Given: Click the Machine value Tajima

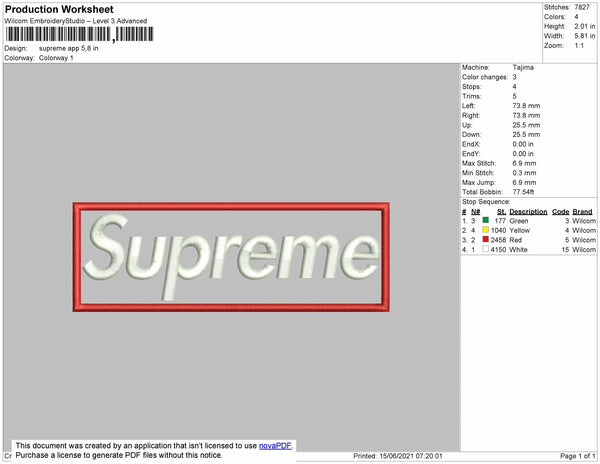Looking at the screenshot, I should (x=523, y=67).
